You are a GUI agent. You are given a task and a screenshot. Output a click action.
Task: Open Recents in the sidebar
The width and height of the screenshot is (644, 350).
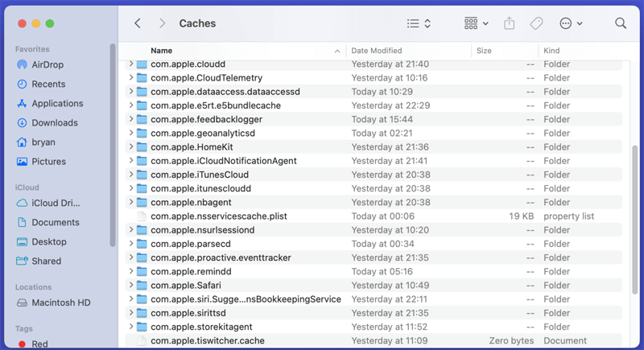click(x=41, y=84)
